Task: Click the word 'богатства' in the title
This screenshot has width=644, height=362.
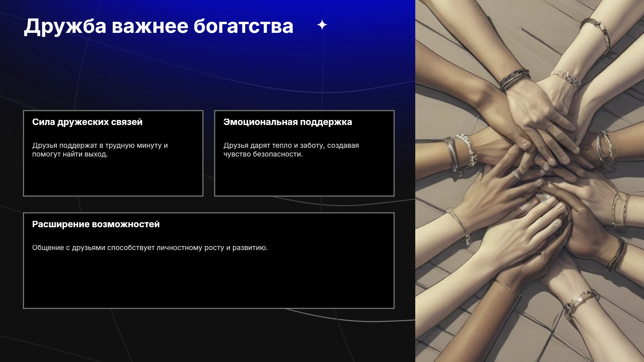Action: point(244,26)
